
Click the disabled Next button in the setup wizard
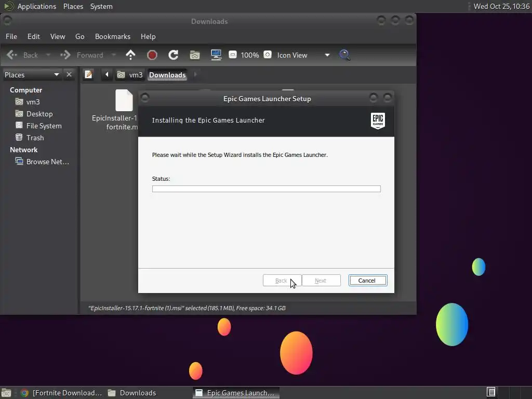(x=321, y=280)
